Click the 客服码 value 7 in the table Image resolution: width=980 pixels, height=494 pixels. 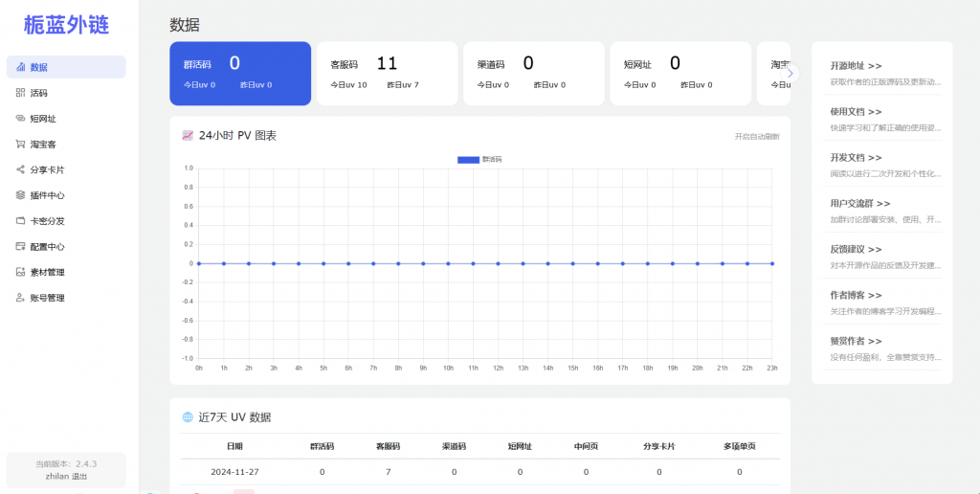pos(389,472)
